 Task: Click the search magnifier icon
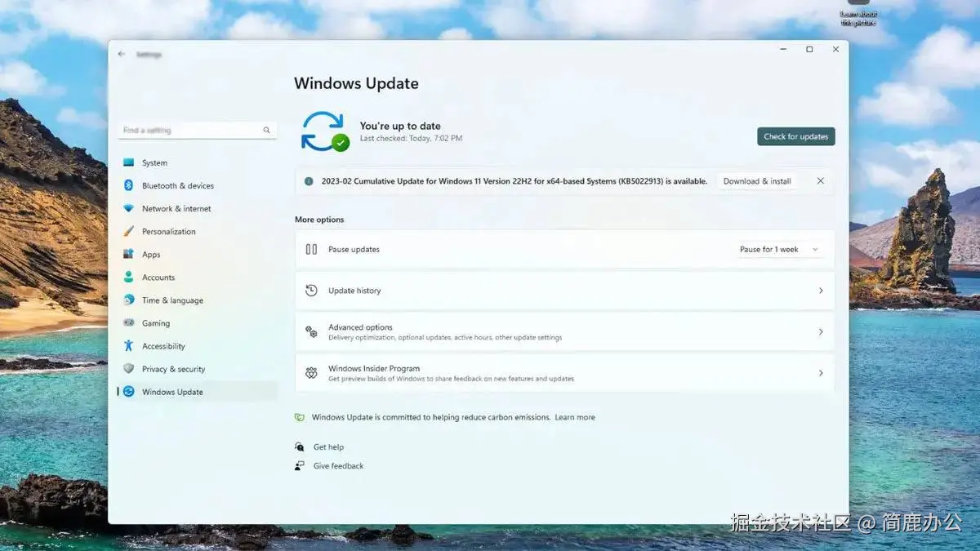coord(266,130)
